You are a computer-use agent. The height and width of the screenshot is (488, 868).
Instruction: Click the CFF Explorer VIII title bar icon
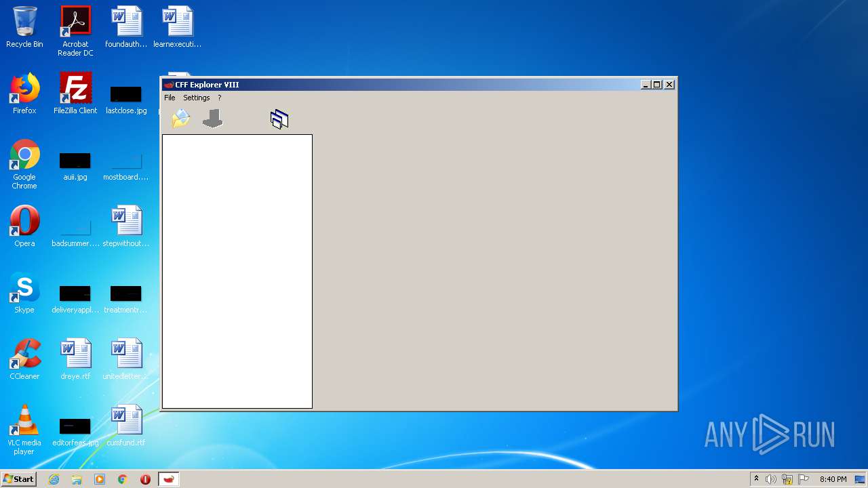(169, 85)
